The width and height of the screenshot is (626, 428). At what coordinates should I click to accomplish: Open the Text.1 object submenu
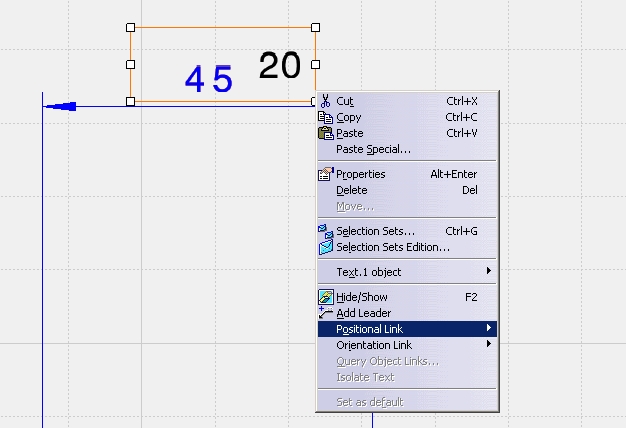(407, 272)
